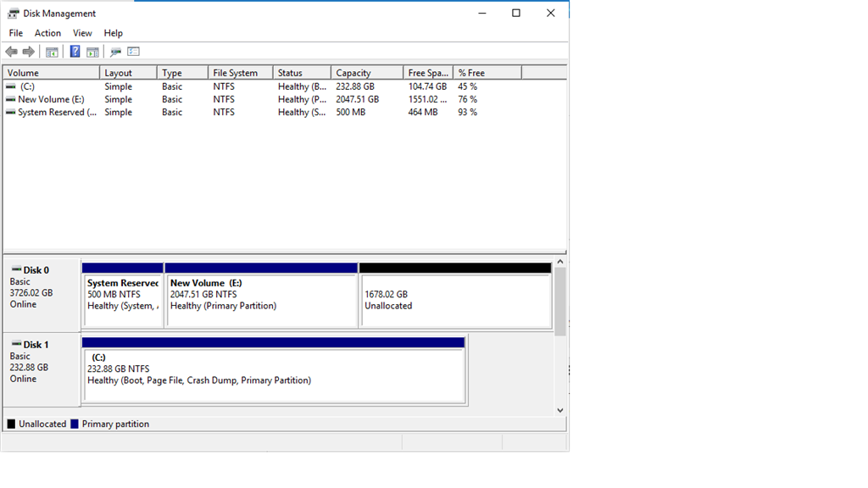Click the '45 %' free cell
This screenshot has height=488, width=868.
click(467, 86)
